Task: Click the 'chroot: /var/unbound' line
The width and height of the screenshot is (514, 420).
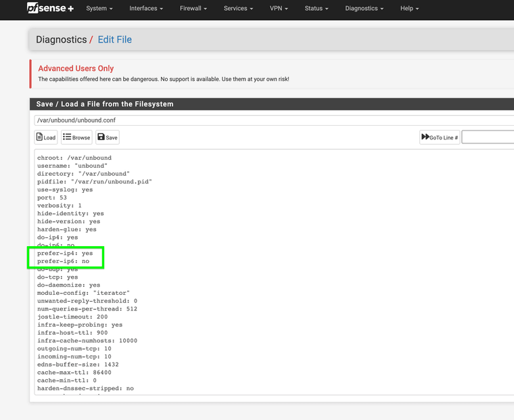Action: coord(74,158)
